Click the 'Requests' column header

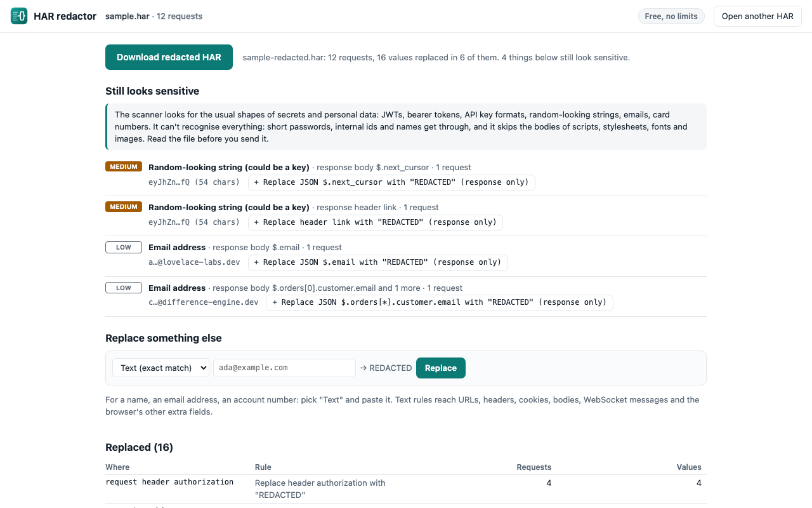click(x=534, y=467)
